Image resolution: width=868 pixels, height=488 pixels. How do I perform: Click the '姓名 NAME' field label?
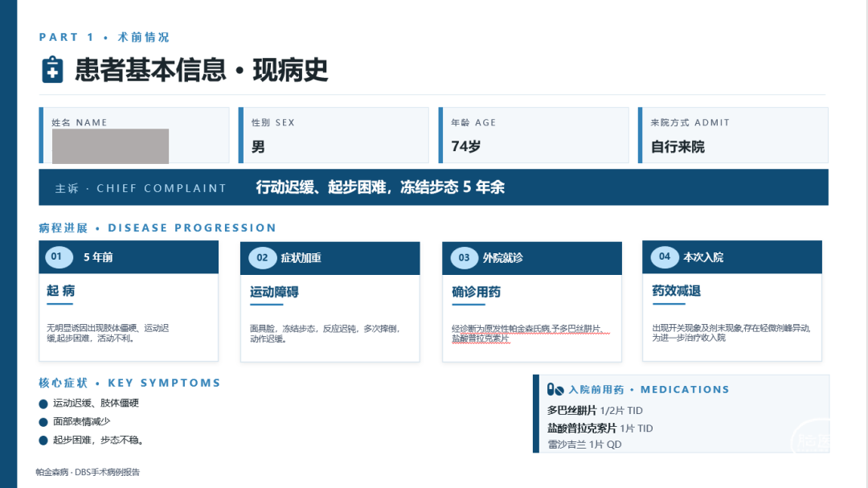point(79,122)
